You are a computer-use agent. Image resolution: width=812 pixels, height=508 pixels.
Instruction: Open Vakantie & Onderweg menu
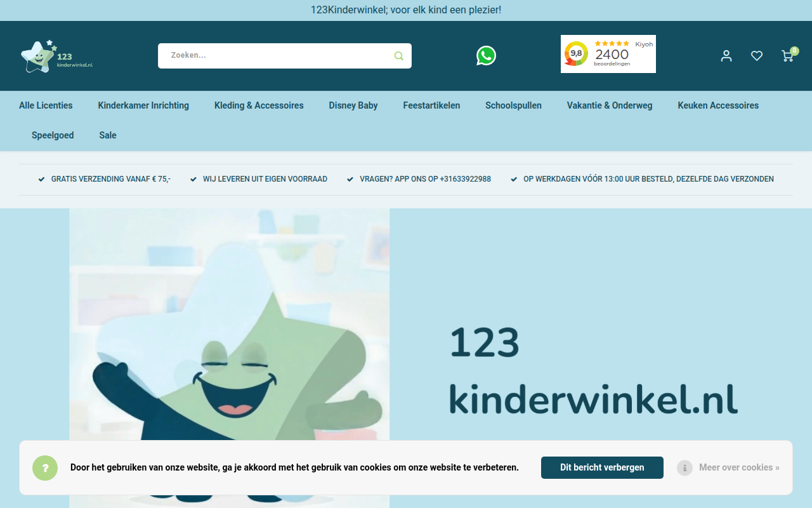tap(610, 105)
